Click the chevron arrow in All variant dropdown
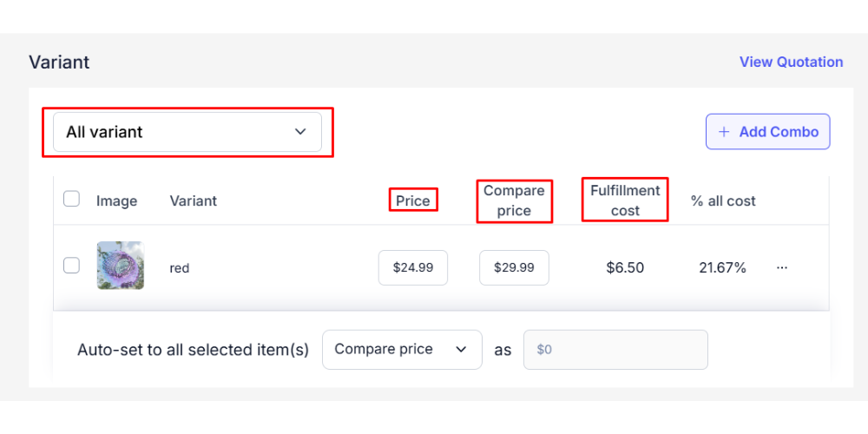This screenshot has width=868, height=434. tap(300, 132)
